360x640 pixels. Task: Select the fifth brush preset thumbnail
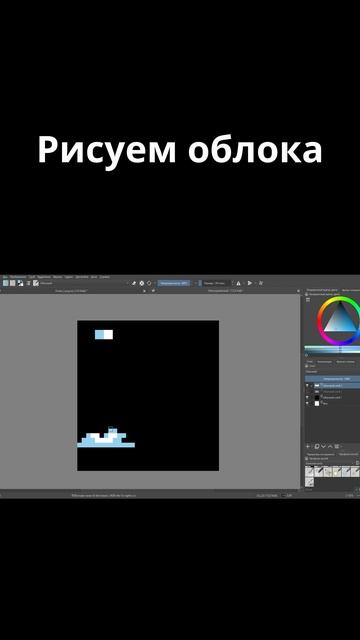click(x=346, y=471)
